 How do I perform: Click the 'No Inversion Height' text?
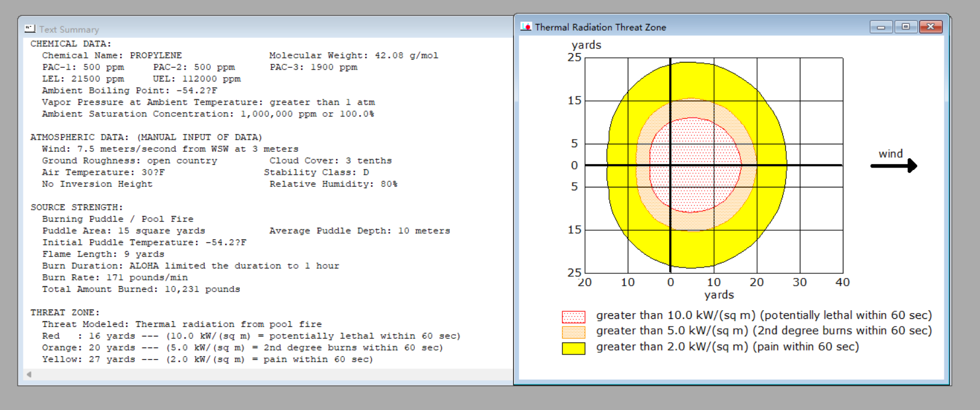pyautogui.click(x=97, y=184)
